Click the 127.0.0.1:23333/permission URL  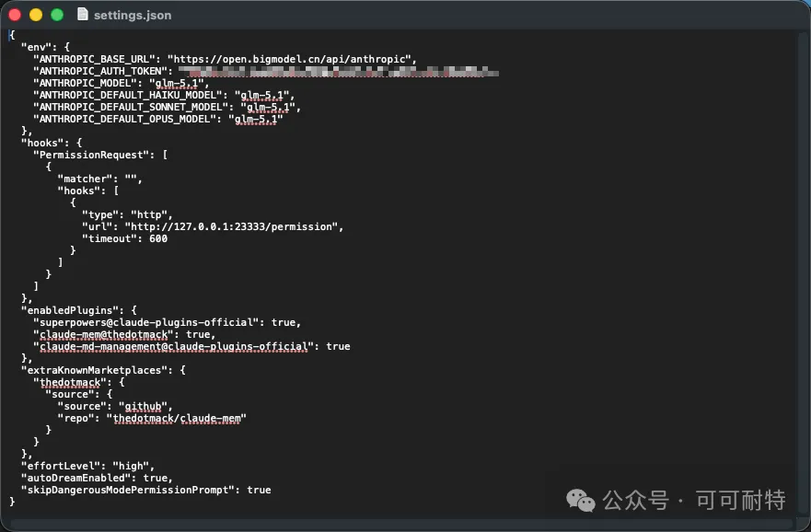click(231, 226)
